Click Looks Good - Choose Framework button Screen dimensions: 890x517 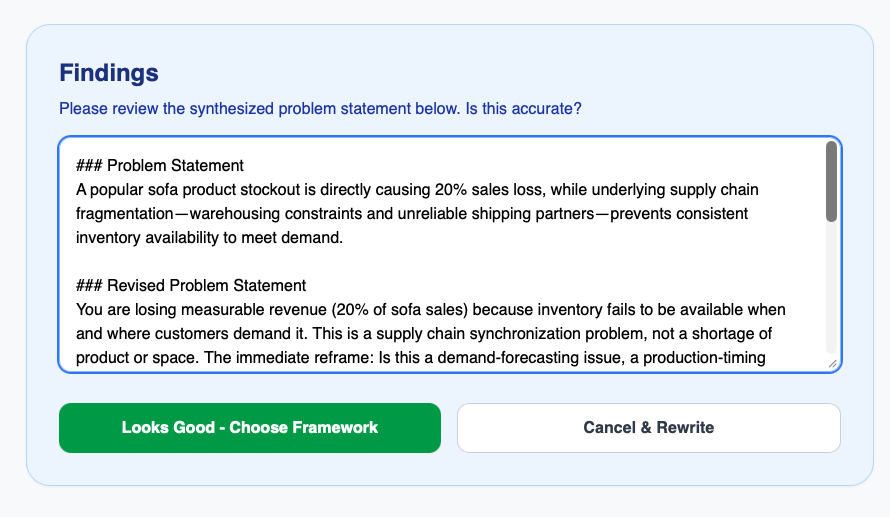[250, 428]
